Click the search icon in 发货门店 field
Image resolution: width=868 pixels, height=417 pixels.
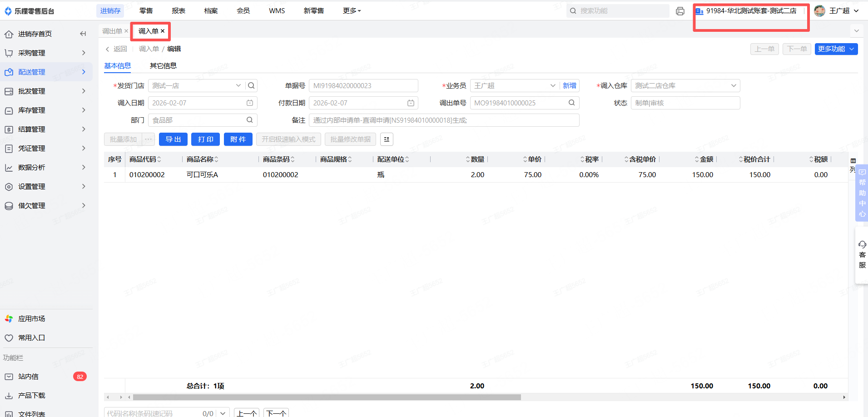click(251, 85)
